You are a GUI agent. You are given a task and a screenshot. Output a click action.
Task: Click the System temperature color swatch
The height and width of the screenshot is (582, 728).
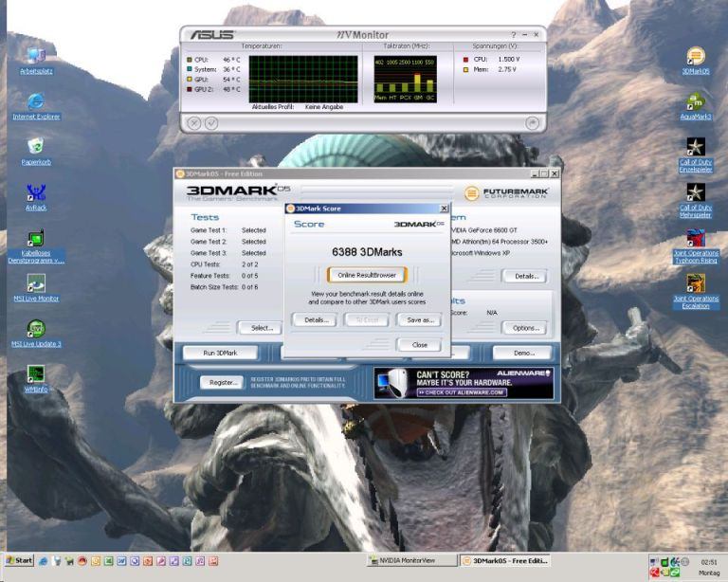(189, 69)
